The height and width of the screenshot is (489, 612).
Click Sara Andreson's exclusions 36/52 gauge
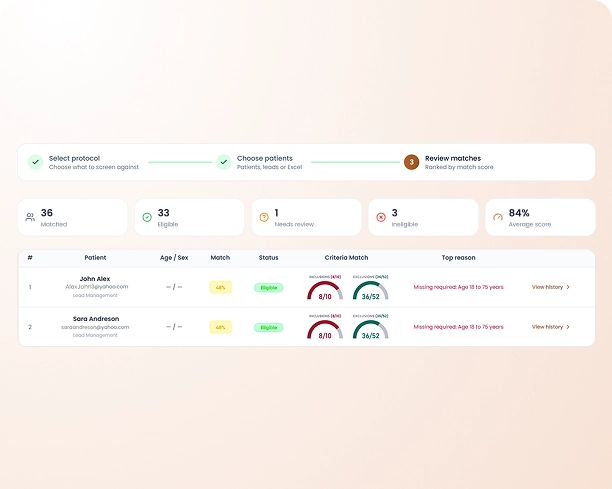370,329
